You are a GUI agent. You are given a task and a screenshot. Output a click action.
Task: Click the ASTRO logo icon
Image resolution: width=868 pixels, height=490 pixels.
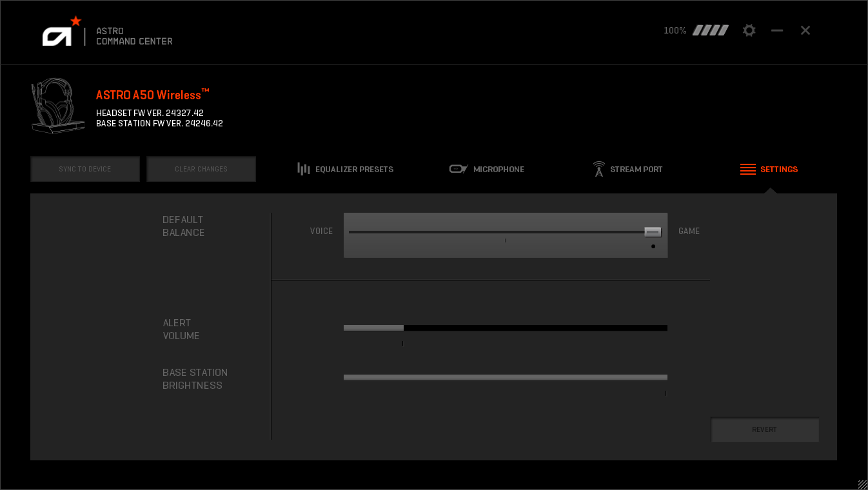tap(62, 31)
